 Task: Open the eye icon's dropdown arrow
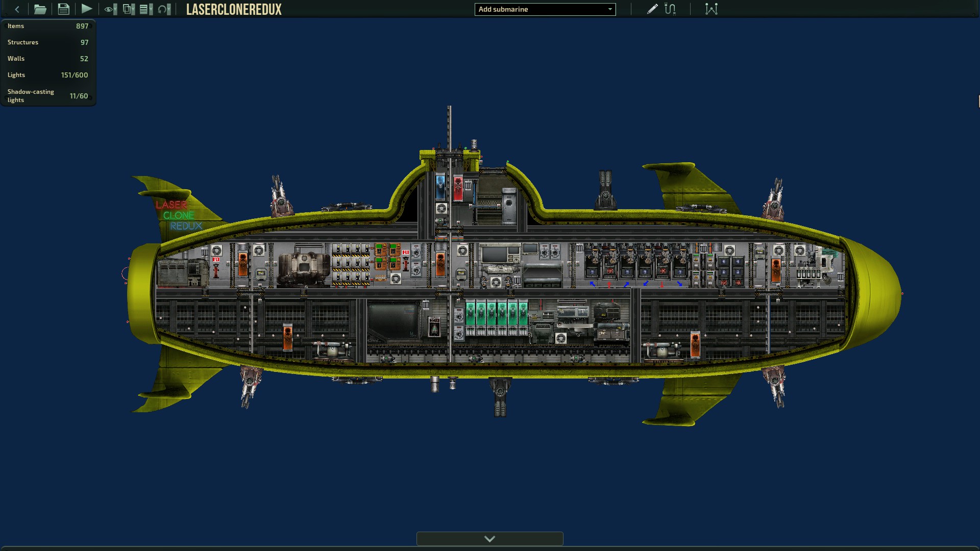point(115,9)
